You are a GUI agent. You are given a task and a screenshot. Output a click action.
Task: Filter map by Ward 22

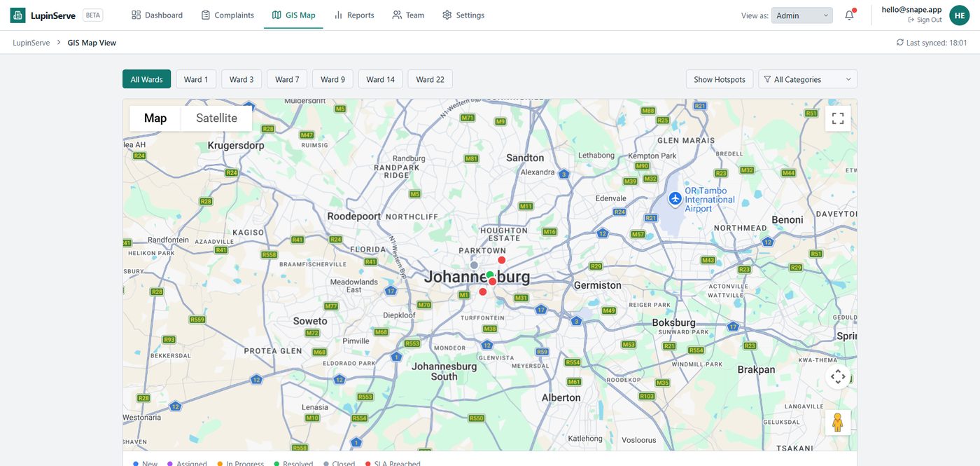point(430,79)
